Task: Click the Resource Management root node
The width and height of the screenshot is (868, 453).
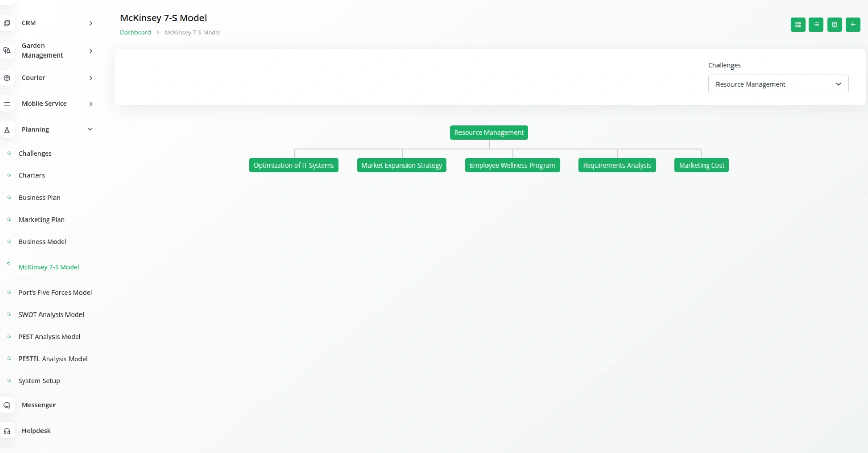Action: click(489, 132)
